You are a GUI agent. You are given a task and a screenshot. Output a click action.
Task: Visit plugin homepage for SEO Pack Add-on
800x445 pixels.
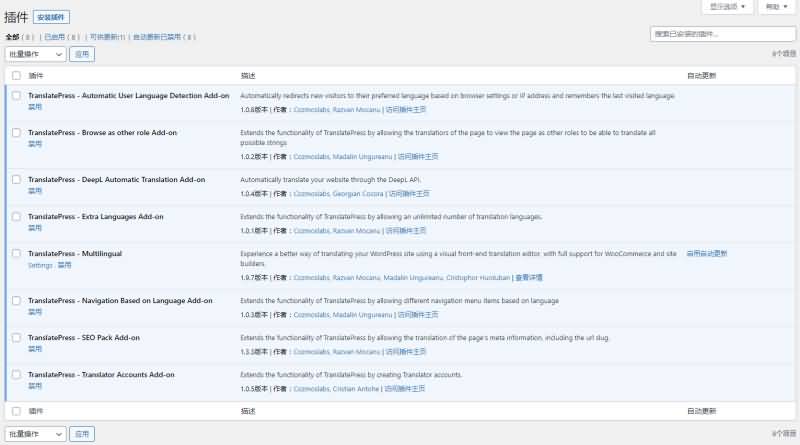[406, 352]
